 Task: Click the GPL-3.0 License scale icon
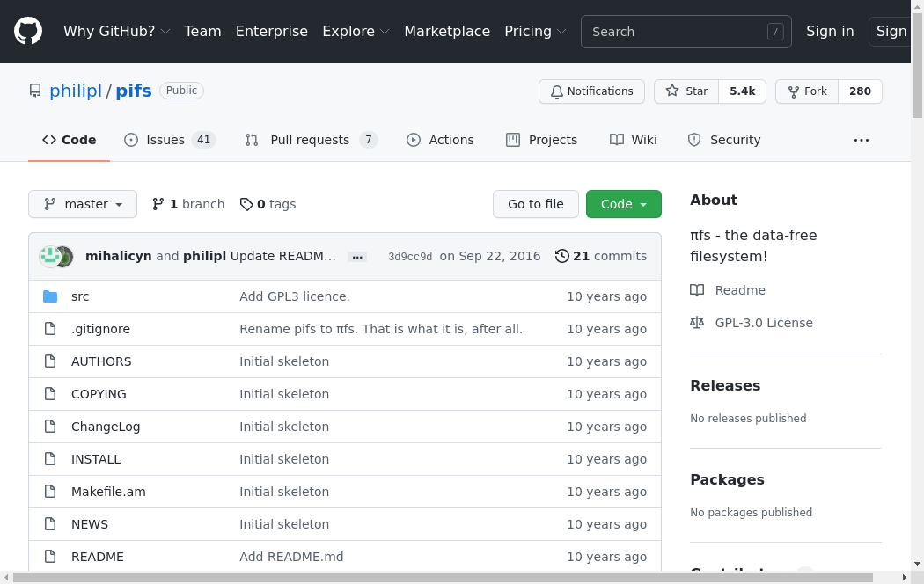coord(697,323)
